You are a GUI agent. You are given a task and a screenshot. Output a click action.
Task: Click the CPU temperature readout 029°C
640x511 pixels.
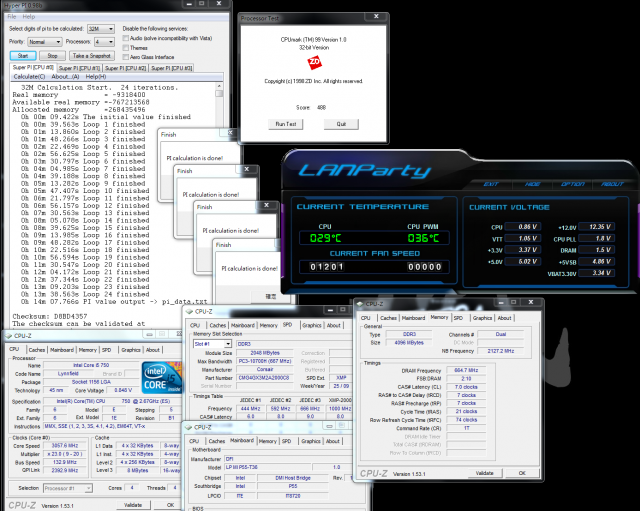(x=325, y=238)
